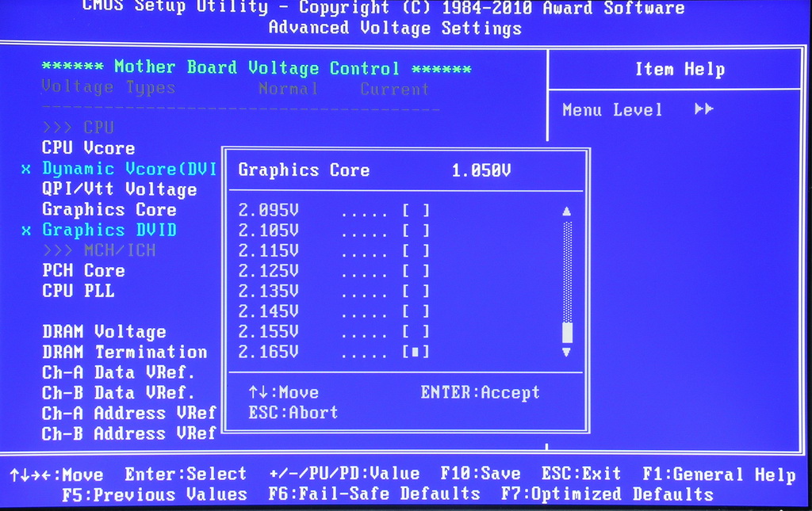Select the Ch-A Data VRef. setting

tap(118, 372)
